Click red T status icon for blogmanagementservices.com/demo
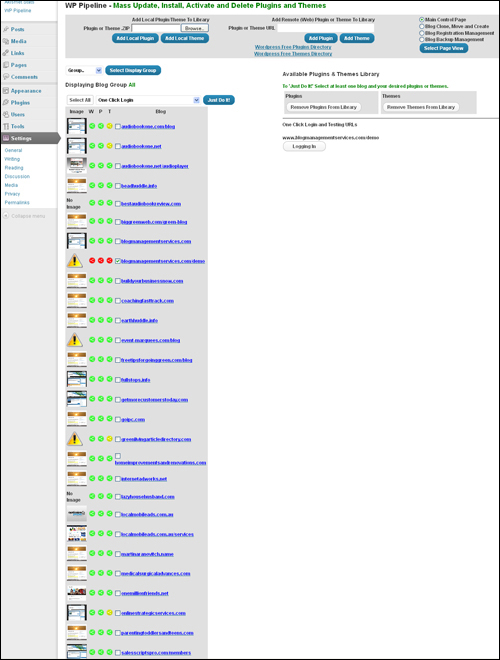 click(109, 261)
